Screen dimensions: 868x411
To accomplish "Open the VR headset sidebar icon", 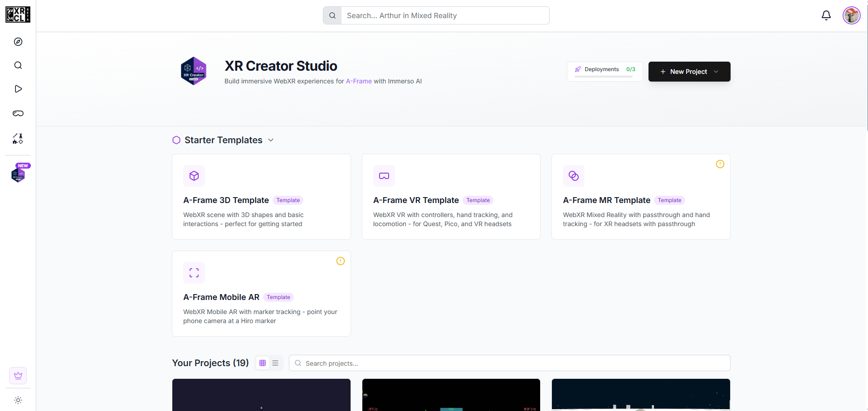I will point(18,113).
